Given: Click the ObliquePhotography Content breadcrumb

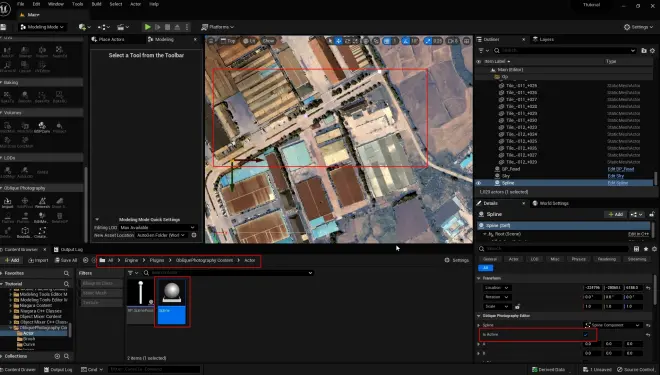Looking at the screenshot, I should (204, 260).
